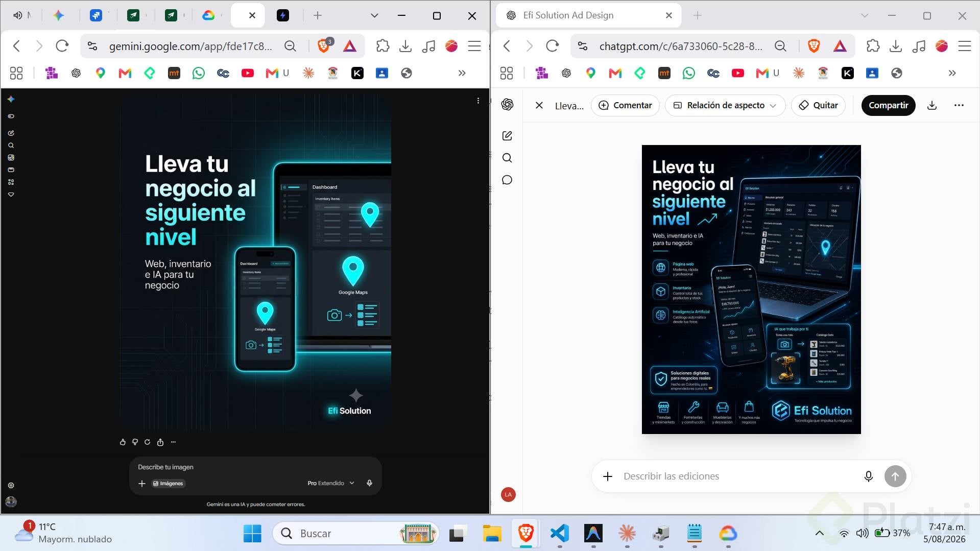Screen dimensions: 980x551
Task: Switch to the cloud-icon browser tab
Action: (x=208, y=15)
